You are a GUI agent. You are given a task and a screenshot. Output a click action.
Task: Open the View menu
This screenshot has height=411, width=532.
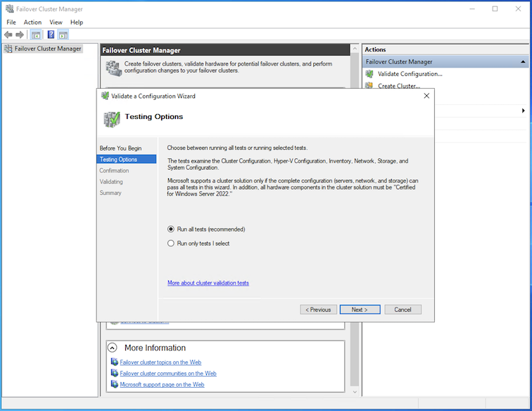pyautogui.click(x=56, y=23)
